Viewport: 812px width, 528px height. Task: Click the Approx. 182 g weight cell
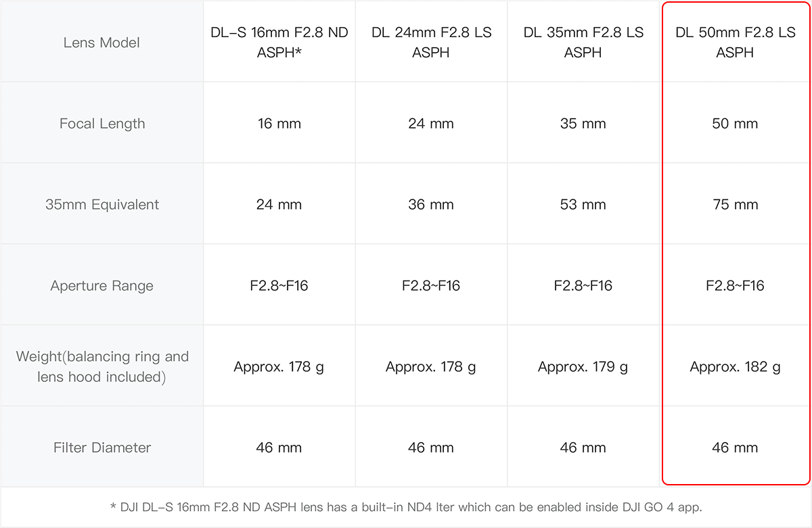[x=736, y=367]
